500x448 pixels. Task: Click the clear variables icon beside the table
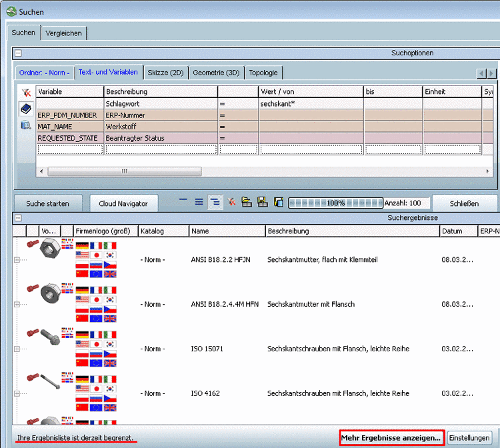(26, 93)
